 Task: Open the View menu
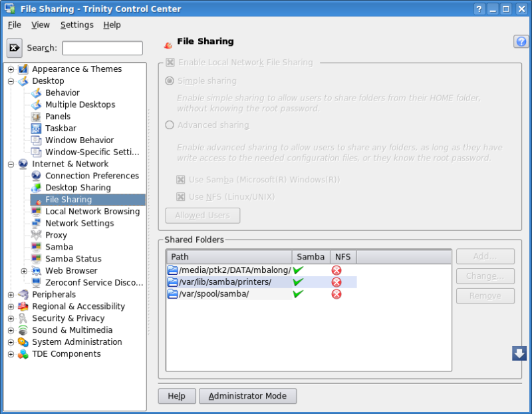[x=41, y=25]
